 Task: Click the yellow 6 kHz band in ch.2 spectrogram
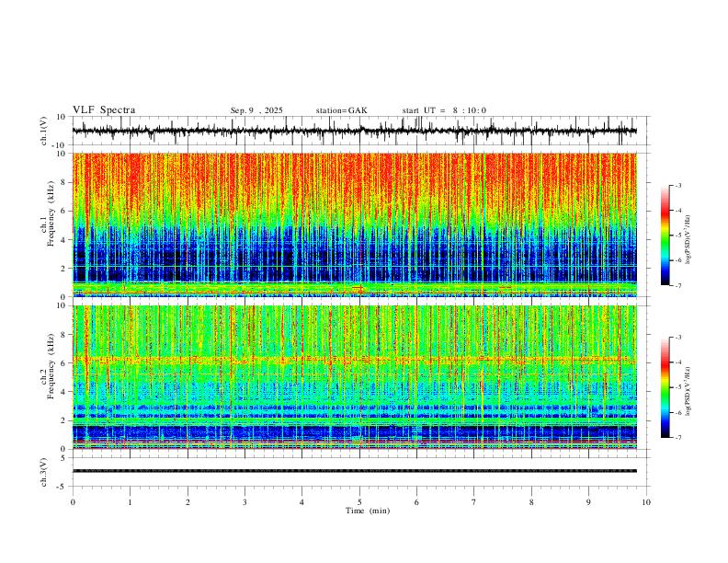click(355, 359)
